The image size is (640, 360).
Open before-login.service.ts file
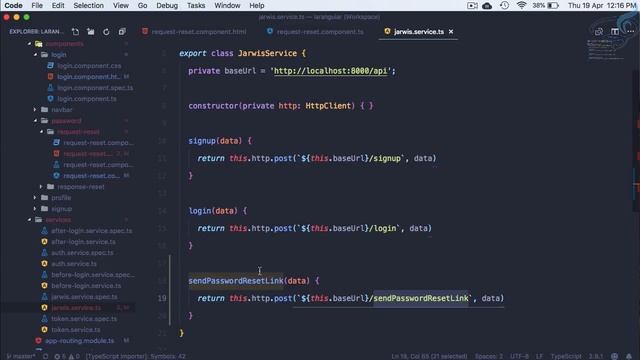(86, 286)
